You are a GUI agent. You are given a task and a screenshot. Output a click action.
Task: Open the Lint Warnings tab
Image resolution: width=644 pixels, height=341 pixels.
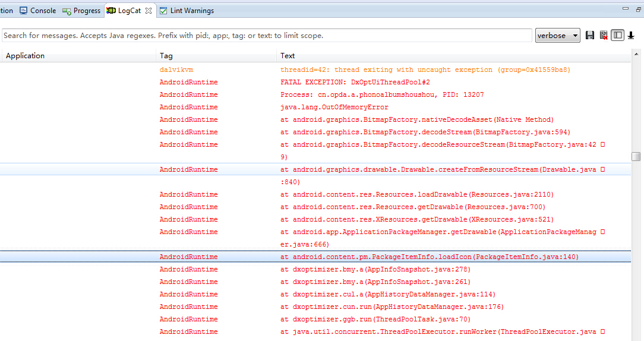(x=187, y=11)
